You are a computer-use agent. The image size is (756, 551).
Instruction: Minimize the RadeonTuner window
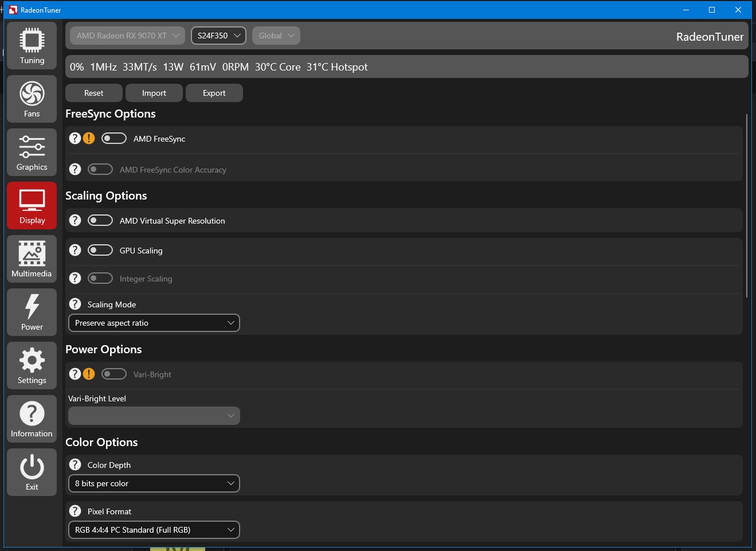point(686,10)
